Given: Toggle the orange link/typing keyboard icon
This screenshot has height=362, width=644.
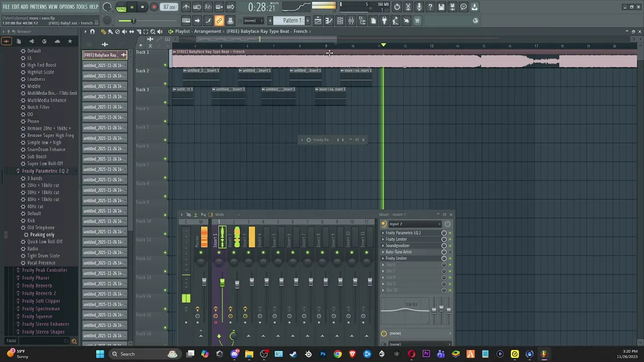Looking at the screenshot, I should (x=219, y=21).
